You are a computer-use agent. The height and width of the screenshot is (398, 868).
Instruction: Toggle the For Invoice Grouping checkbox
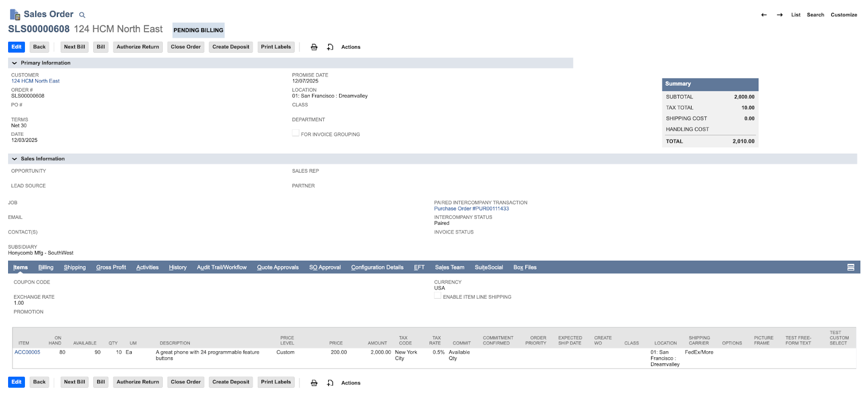296,134
